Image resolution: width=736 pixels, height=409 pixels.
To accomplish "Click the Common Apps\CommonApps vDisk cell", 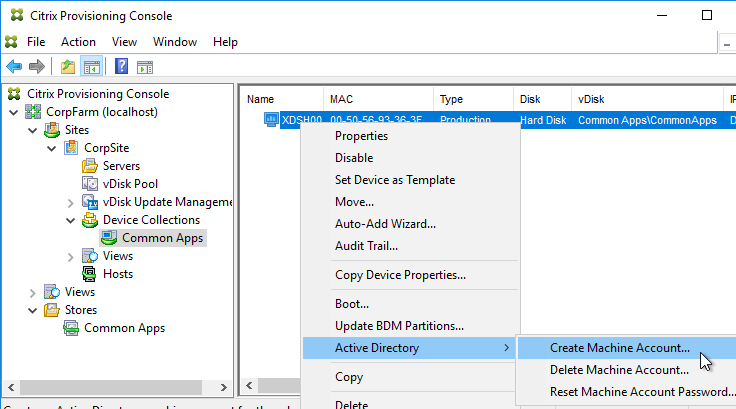I will click(647, 120).
